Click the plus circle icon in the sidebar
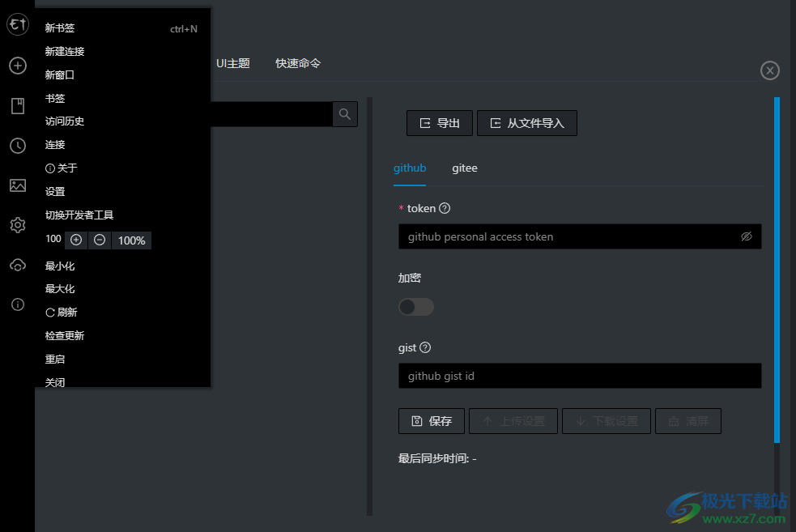Viewport: 796px width, 532px height. pos(18,66)
